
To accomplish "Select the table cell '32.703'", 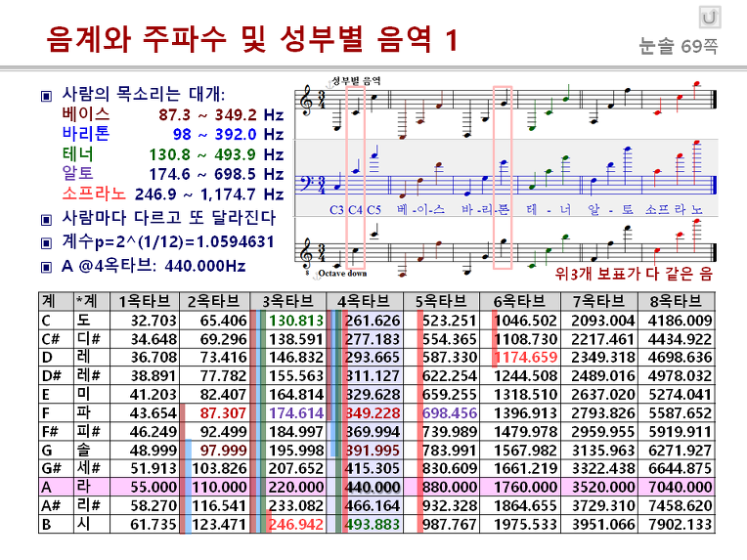I will [145, 321].
